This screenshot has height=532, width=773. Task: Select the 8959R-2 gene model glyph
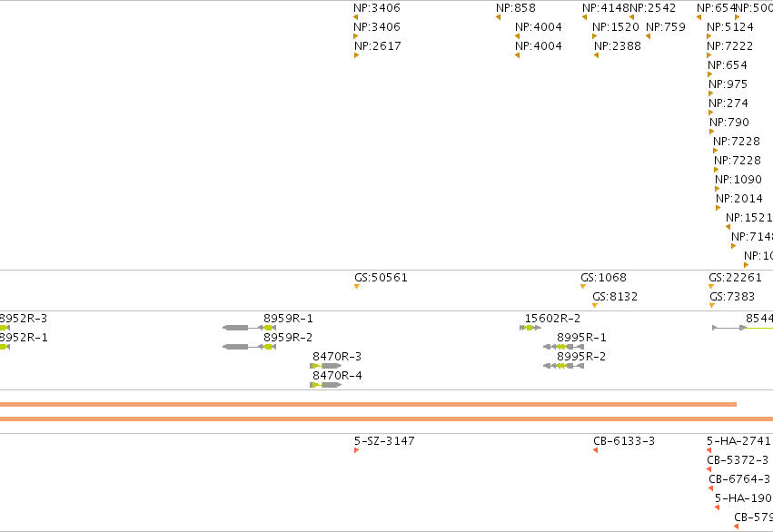[x=249, y=347]
